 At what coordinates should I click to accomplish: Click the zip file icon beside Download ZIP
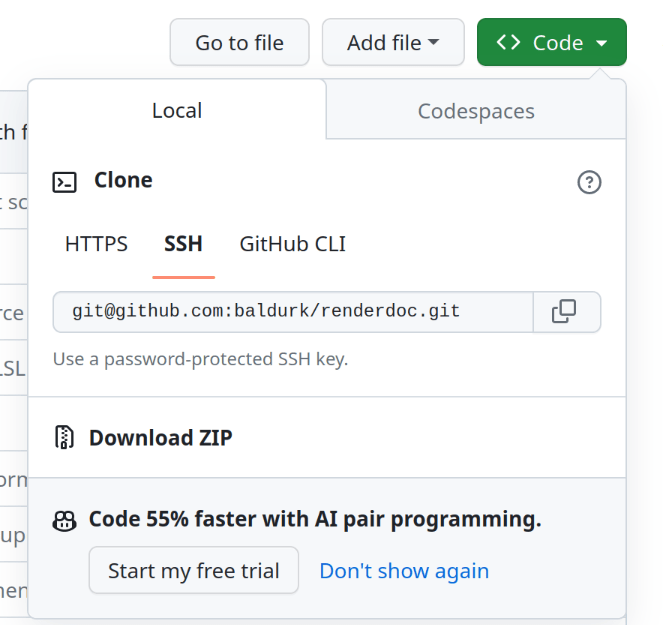tap(64, 437)
